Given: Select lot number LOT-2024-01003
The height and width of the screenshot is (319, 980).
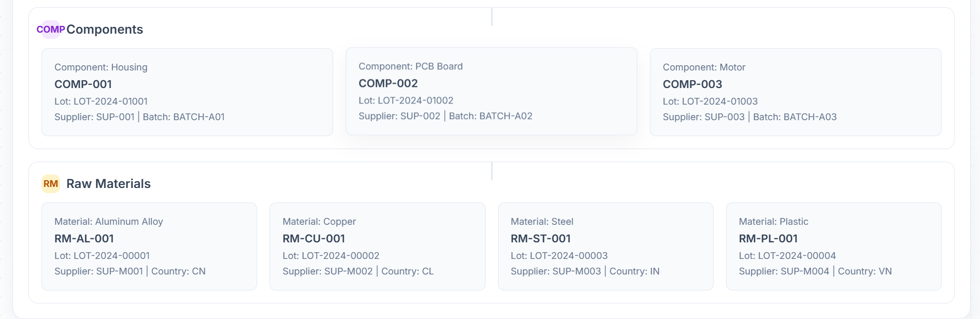Looking at the screenshot, I should tap(710, 102).
